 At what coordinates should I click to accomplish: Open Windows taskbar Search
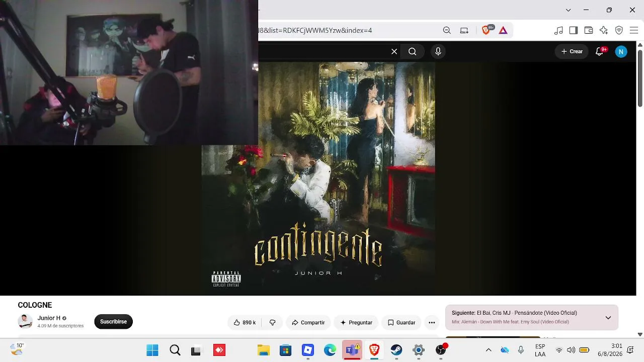[x=175, y=350]
